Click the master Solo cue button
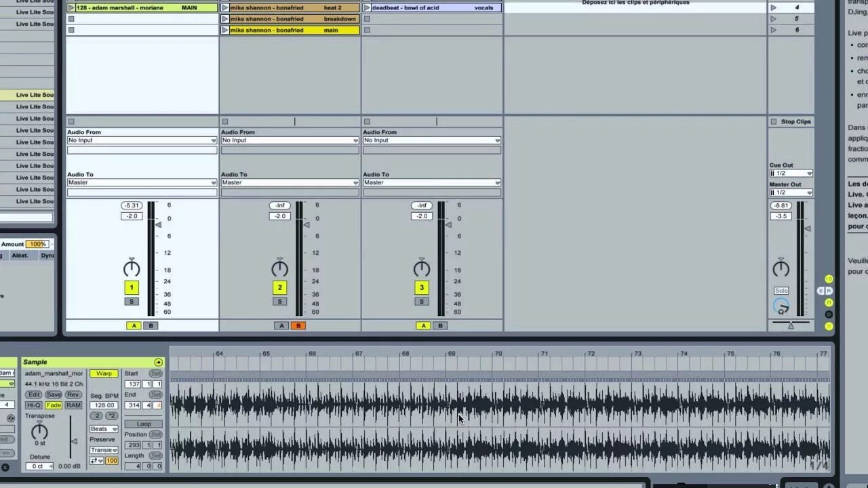Viewport: 868px width, 488px height. [781, 291]
